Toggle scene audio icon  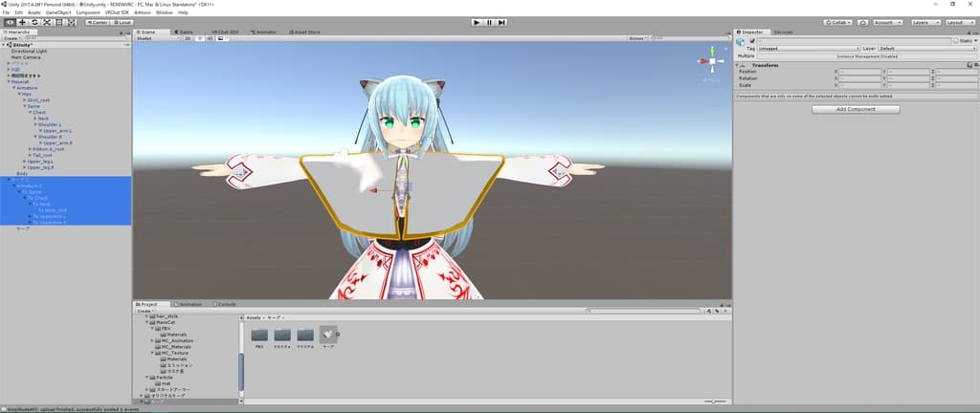(210, 38)
